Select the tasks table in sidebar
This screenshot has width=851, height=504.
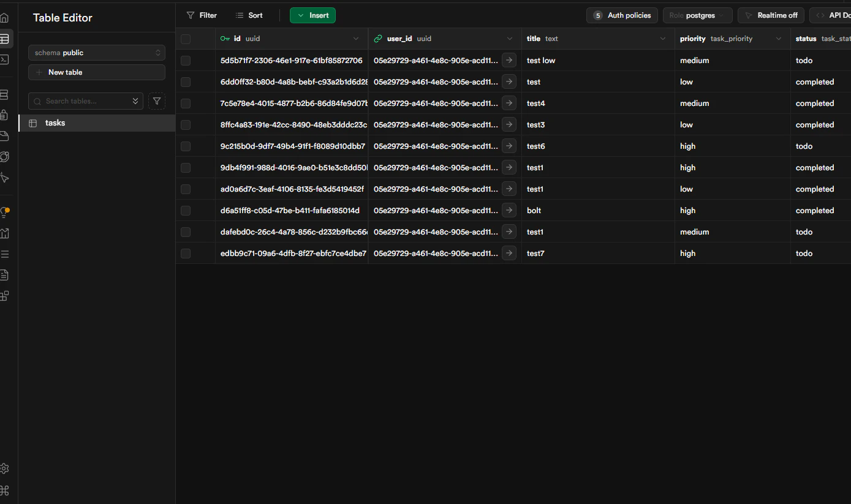(97, 123)
